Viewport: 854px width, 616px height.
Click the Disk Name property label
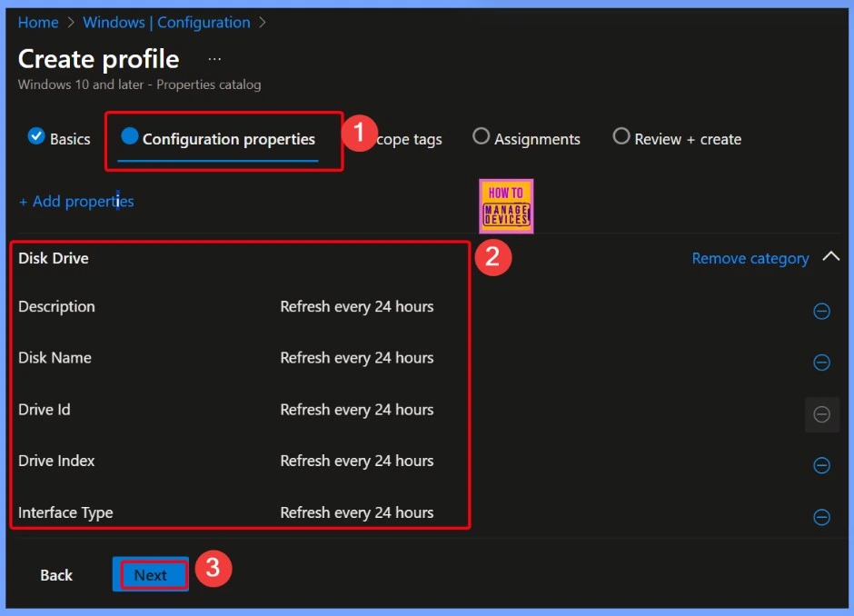coord(55,358)
